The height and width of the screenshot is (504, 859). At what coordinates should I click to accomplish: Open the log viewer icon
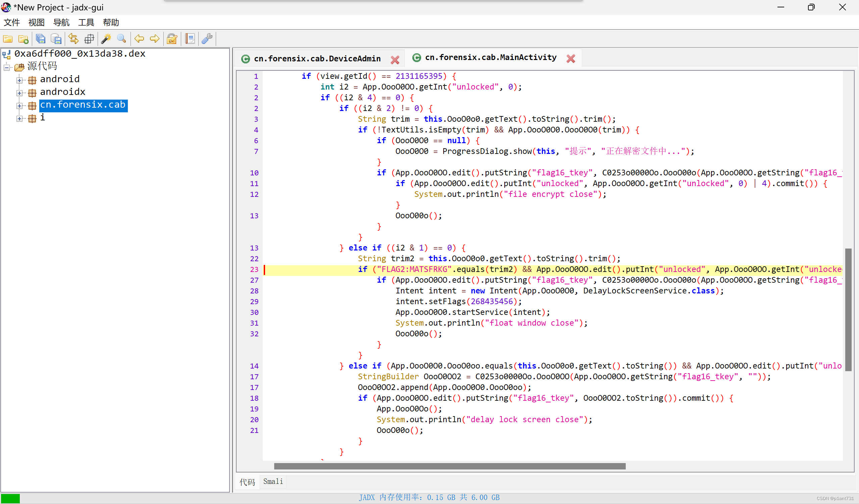190,39
